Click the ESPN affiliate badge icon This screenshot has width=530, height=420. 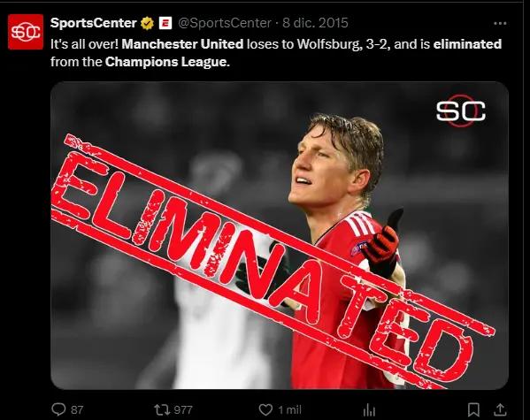[165, 23]
